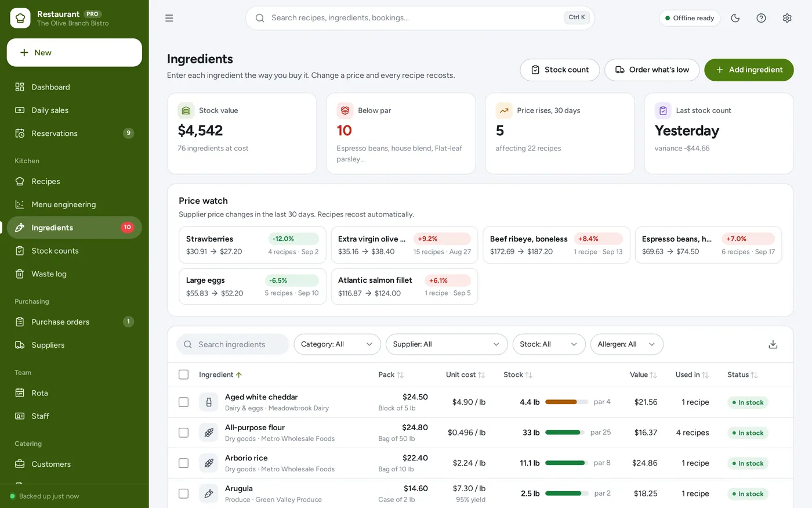Select the Aged white cheddar row checkbox
812x508 pixels.
tap(184, 402)
